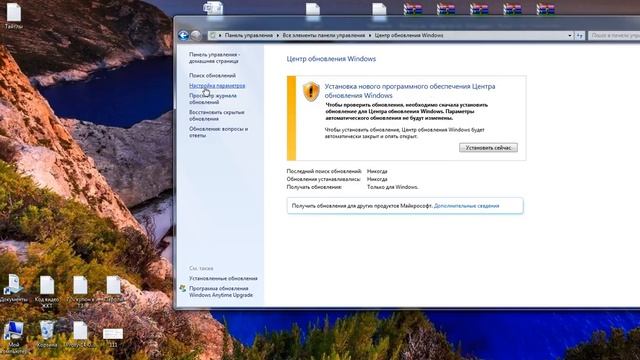
Task: Select the Документы shortcut on the desktop
Action: (14, 288)
